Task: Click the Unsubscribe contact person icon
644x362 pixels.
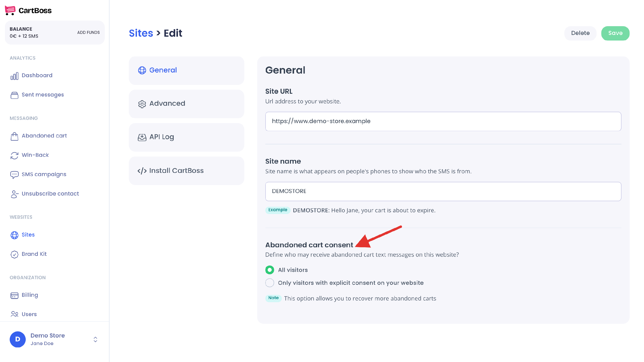Action: click(x=14, y=194)
